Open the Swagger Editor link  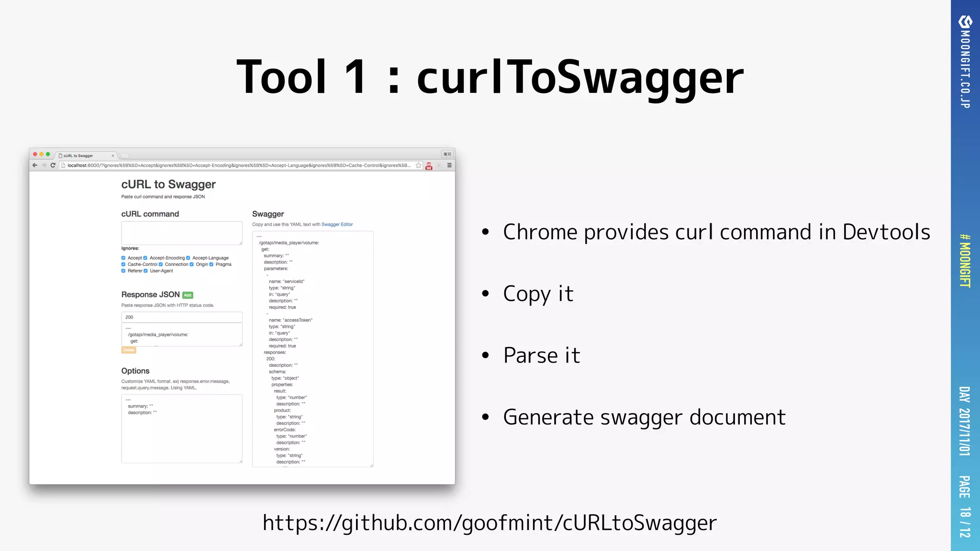point(337,224)
